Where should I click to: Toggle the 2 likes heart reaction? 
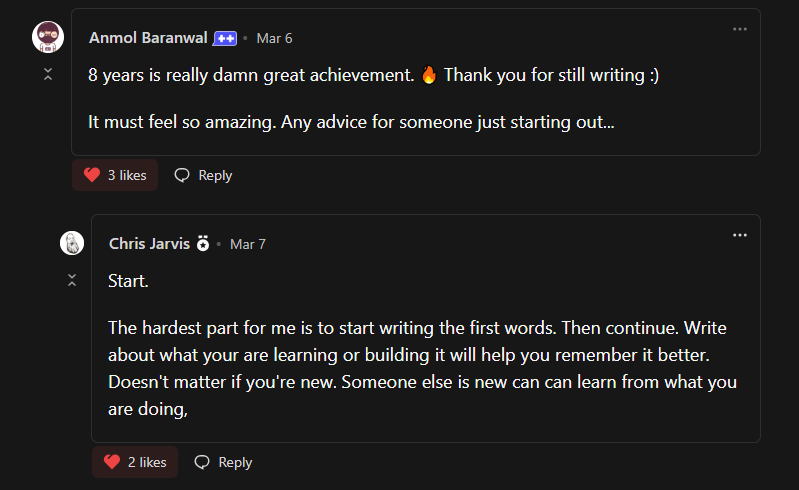tap(135, 462)
